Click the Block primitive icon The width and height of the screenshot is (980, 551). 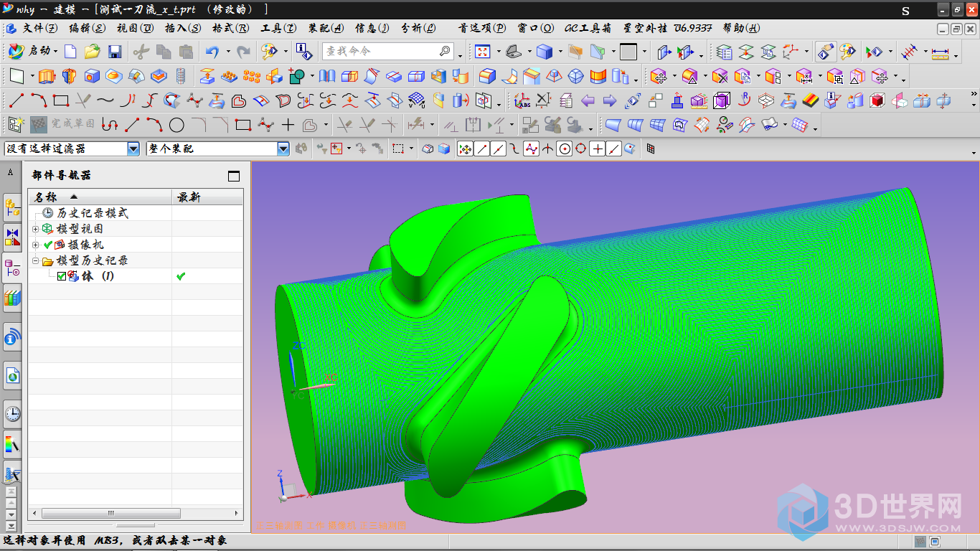pyautogui.click(x=92, y=76)
